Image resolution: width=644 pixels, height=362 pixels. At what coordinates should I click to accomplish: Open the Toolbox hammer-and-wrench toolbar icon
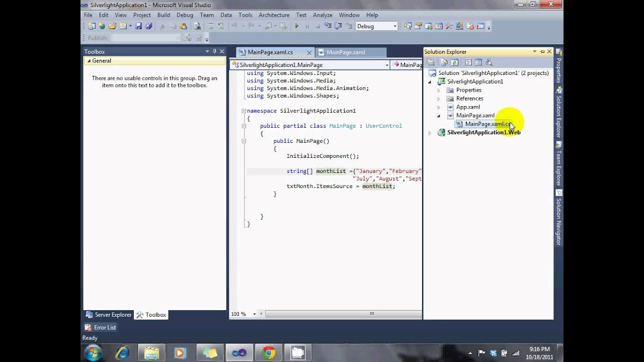click(449, 26)
